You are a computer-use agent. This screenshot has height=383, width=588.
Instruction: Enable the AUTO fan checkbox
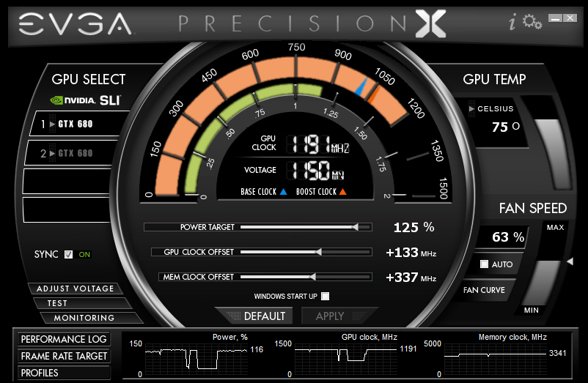point(484,264)
